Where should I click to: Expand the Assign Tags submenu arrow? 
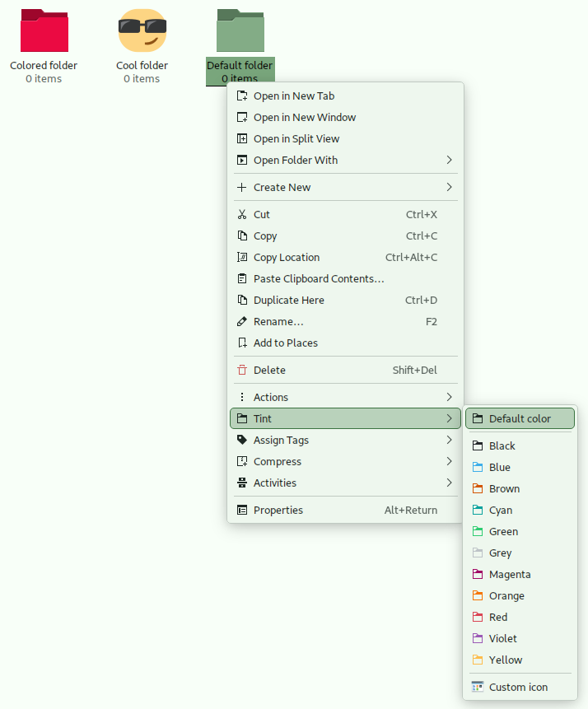coord(449,440)
